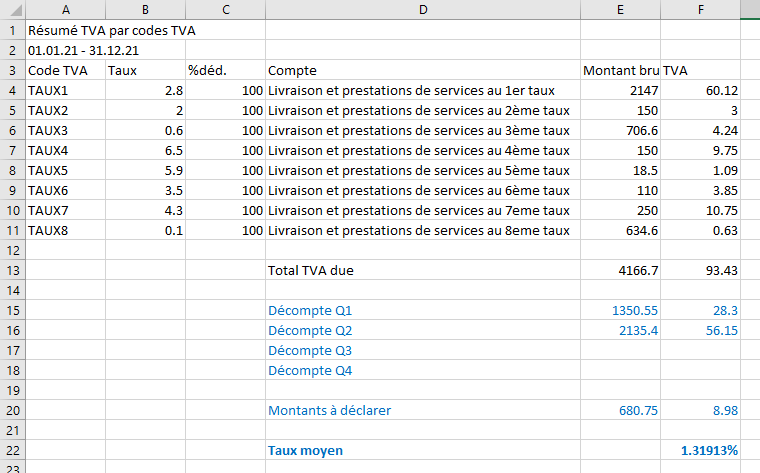The width and height of the screenshot is (760, 473).
Task: Click the Montant brut header cell
Action: [x=620, y=71]
